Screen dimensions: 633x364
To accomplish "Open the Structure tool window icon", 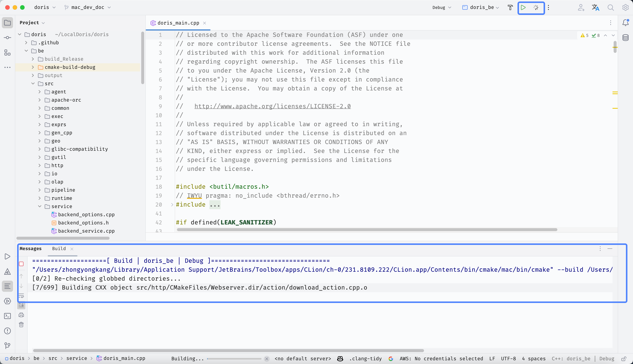I will (7, 53).
